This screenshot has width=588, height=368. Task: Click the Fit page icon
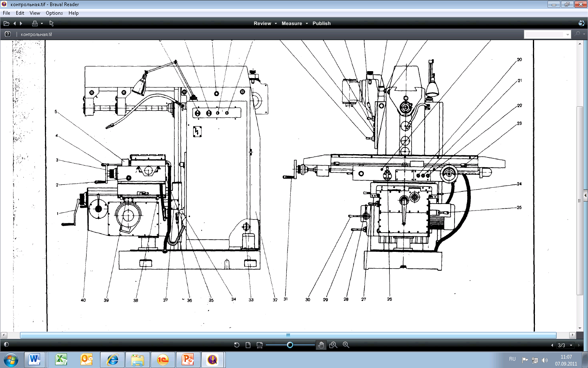[248, 345]
